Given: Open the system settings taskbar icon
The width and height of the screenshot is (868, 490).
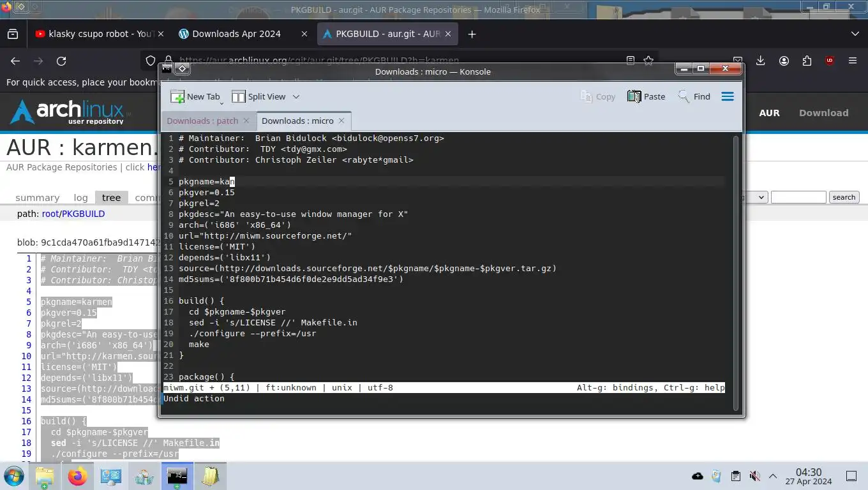Looking at the screenshot, I should pos(111,476).
